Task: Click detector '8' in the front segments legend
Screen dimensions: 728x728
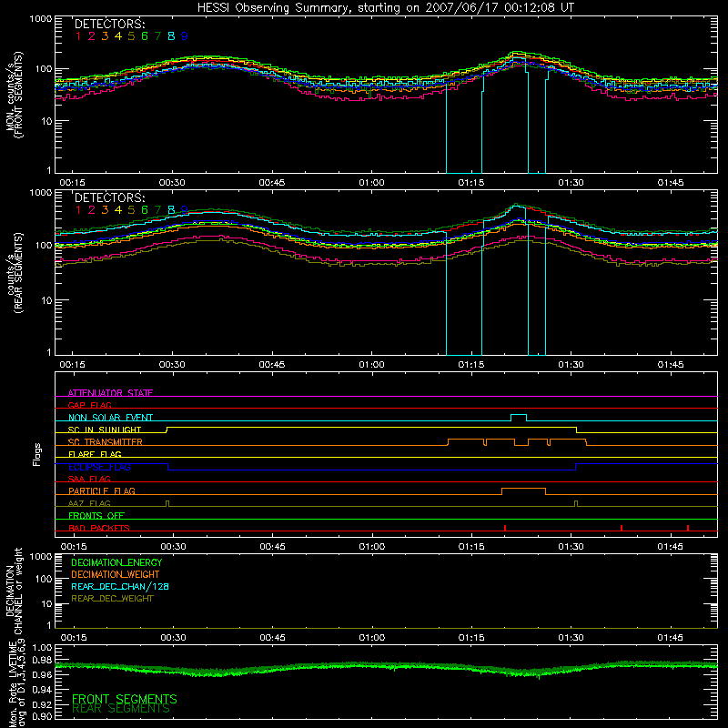Action: (x=171, y=36)
